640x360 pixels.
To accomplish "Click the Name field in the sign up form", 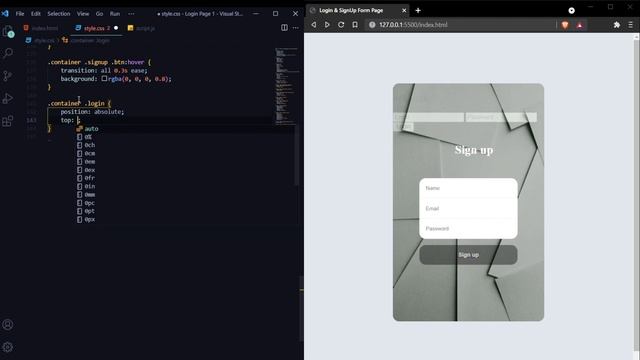I will pos(468,188).
